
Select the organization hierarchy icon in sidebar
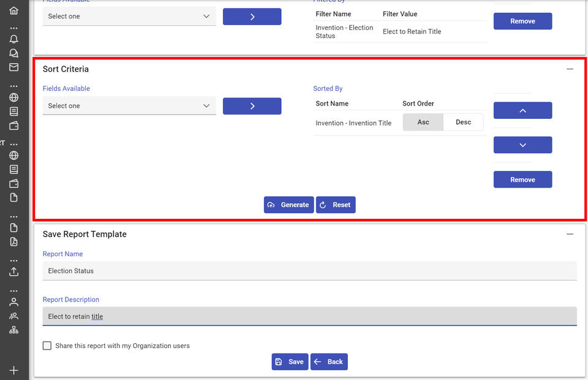15,330
